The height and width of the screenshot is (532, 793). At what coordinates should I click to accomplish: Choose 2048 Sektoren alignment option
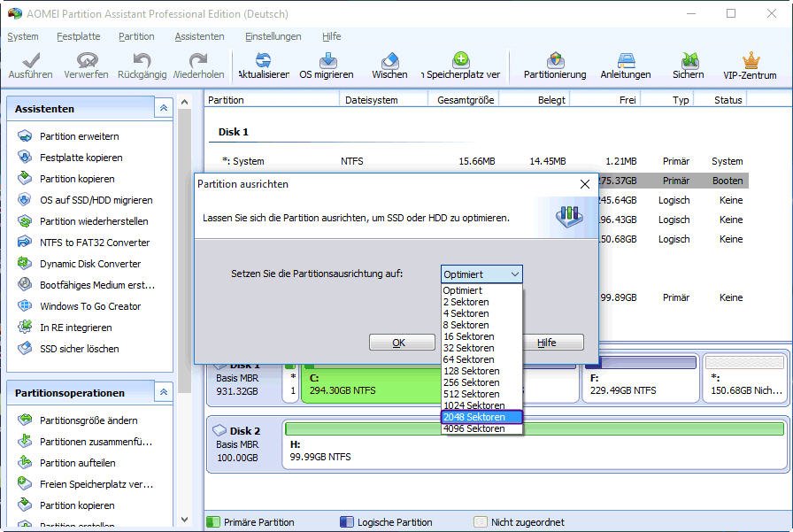[x=481, y=417]
